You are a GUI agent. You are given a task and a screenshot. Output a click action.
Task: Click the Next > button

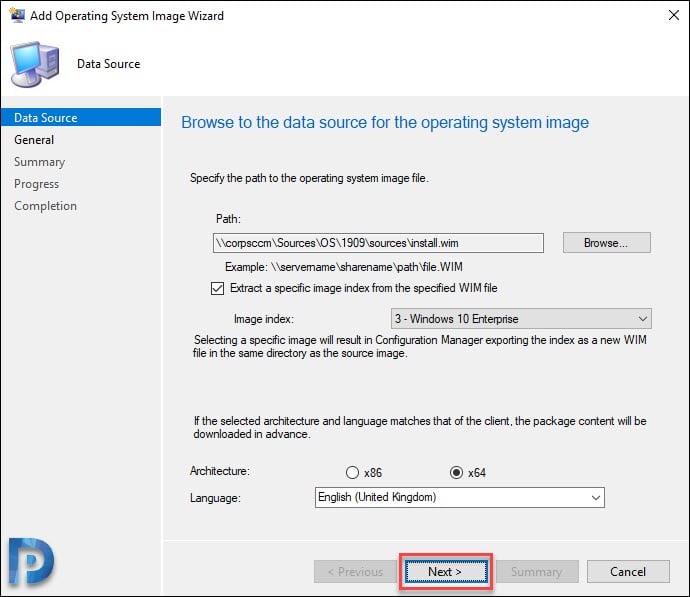coord(446,571)
